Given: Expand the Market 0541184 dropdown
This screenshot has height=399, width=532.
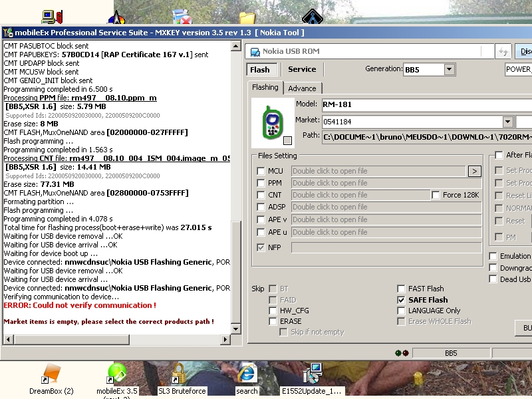Looking at the screenshot, I should click(x=507, y=122).
